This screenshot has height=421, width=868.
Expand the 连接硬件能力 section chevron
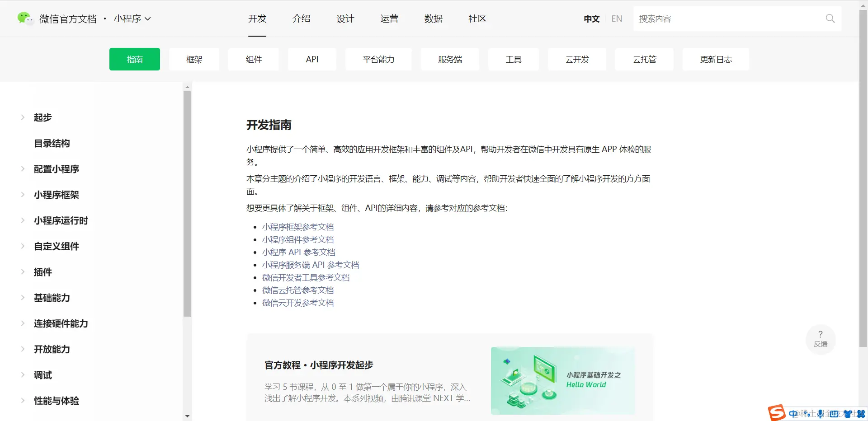[x=23, y=323]
